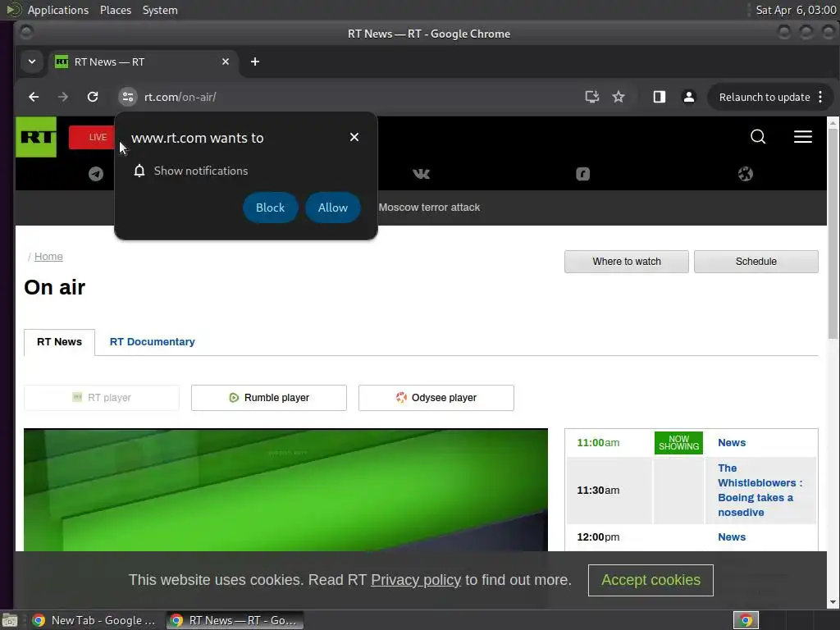The width and height of the screenshot is (840, 630).
Task: Follow the Home breadcrumb link
Action: click(x=48, y=257)
